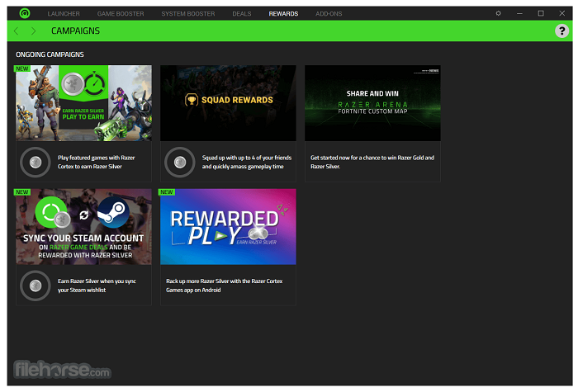Go forward with the right arrow
The width and height of the screenshot is (578, 392).
tap(33, 31)
